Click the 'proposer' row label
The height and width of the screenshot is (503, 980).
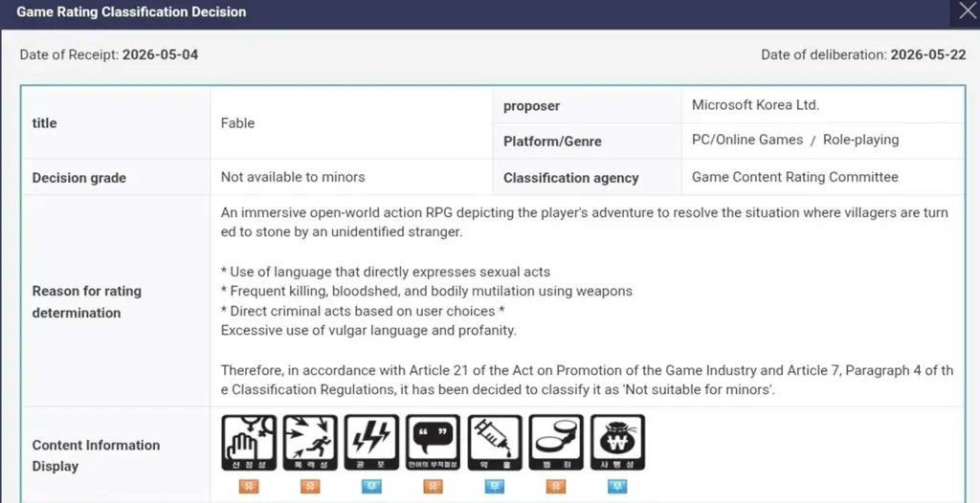(x=532, y=105)
